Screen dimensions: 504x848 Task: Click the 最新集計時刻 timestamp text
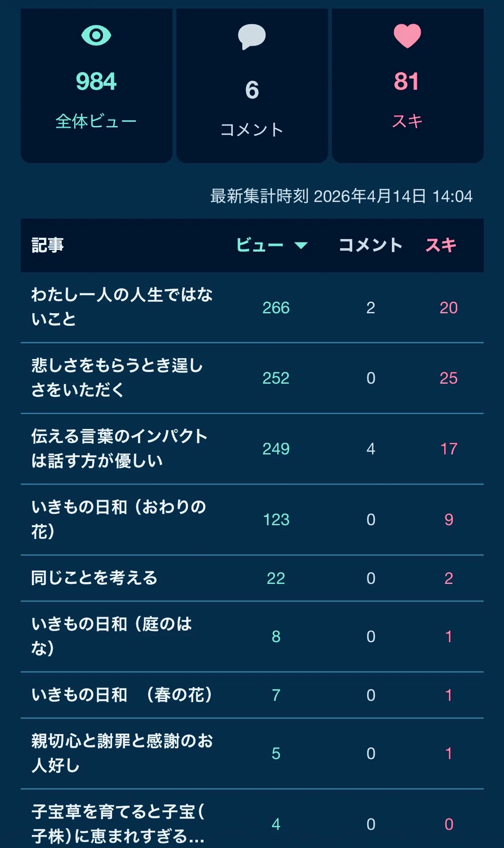341,196
